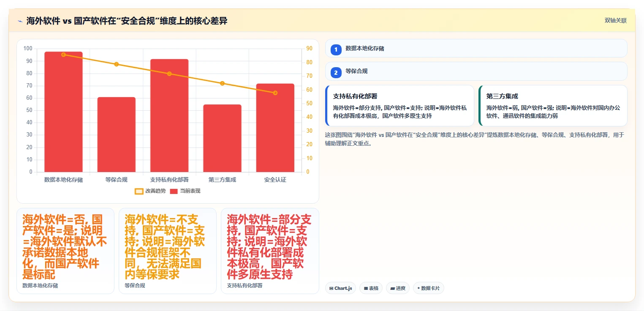Click the 进度 tag chip

click(398, 288)
